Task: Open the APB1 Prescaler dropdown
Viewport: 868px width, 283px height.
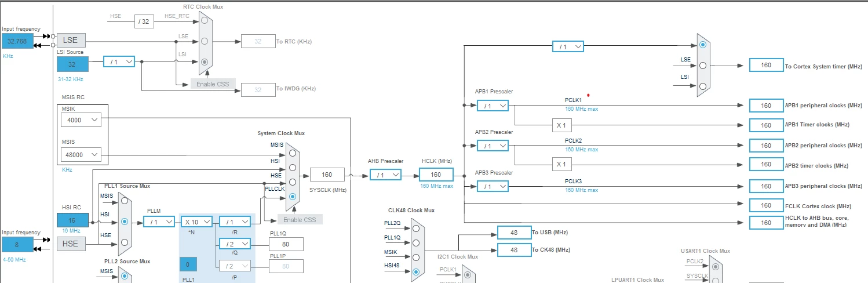Action: point(493,106)
